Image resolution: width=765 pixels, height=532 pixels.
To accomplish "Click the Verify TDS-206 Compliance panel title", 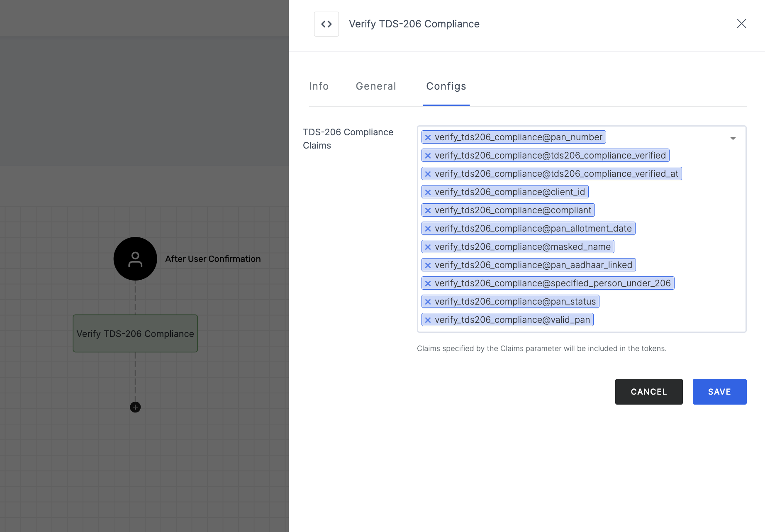I will [414, 24].
